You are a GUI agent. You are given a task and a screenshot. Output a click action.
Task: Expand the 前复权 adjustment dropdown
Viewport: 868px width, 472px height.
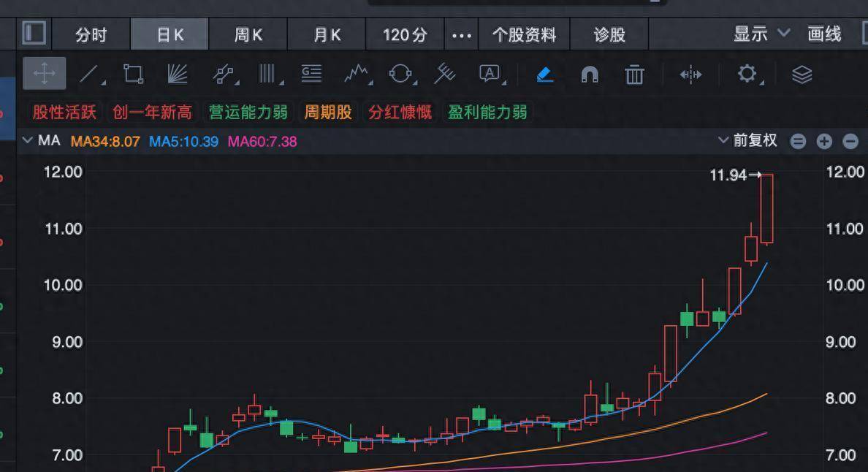[x=748, y=140]
